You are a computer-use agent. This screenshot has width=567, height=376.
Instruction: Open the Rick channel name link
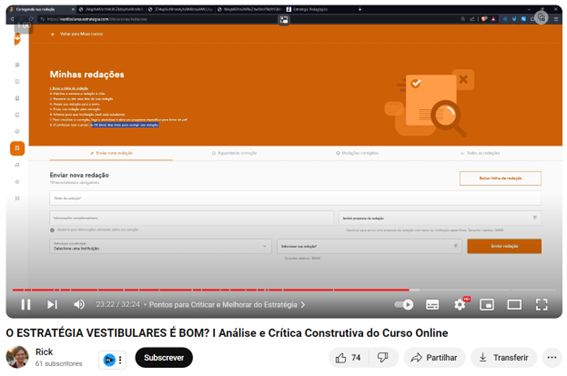pyautogui.click(x=44, y=352)
